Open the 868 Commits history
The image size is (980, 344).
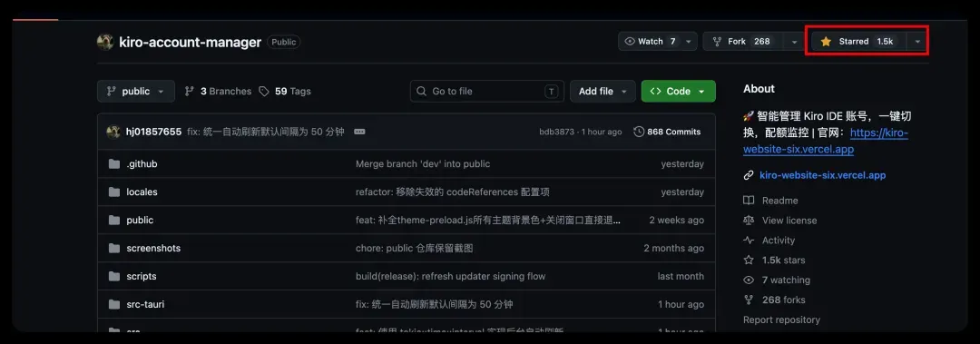[667, 132]
